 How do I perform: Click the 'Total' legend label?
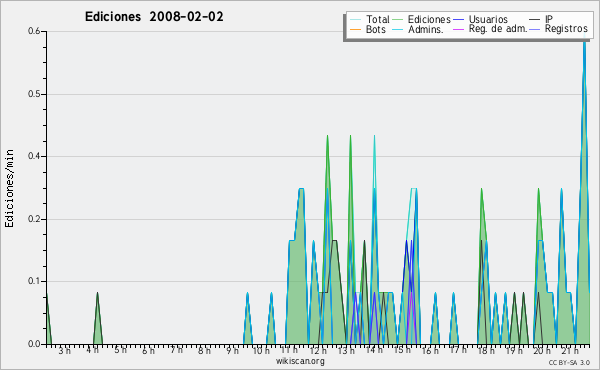[377, 19]
